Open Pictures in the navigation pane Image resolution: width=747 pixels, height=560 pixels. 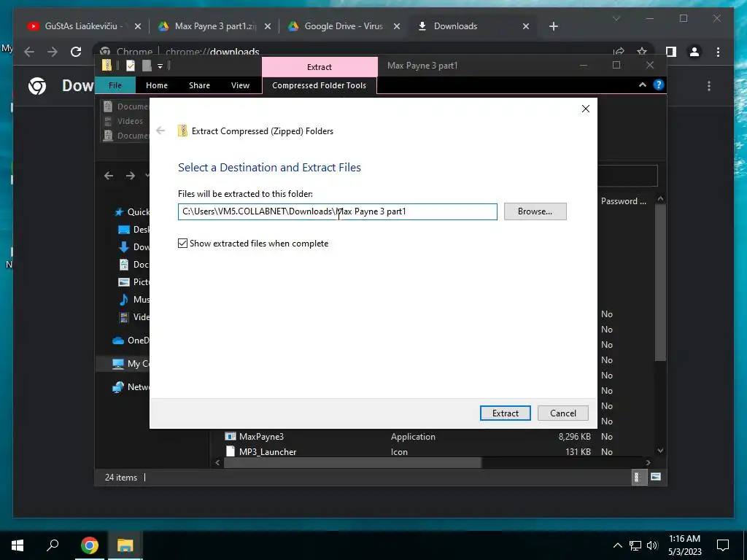click(133, 282)
